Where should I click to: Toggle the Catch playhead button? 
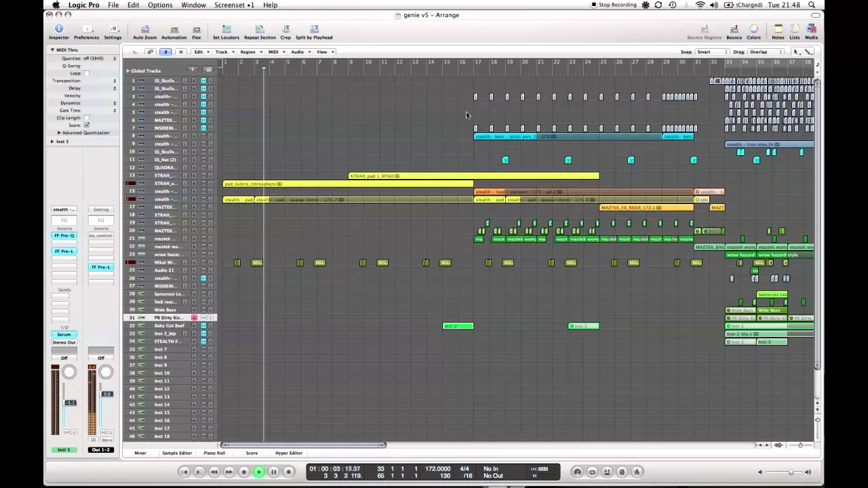165,52
